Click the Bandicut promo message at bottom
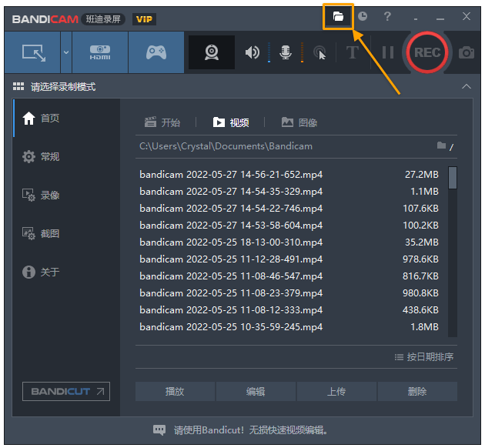 click(x=251, y=430)
